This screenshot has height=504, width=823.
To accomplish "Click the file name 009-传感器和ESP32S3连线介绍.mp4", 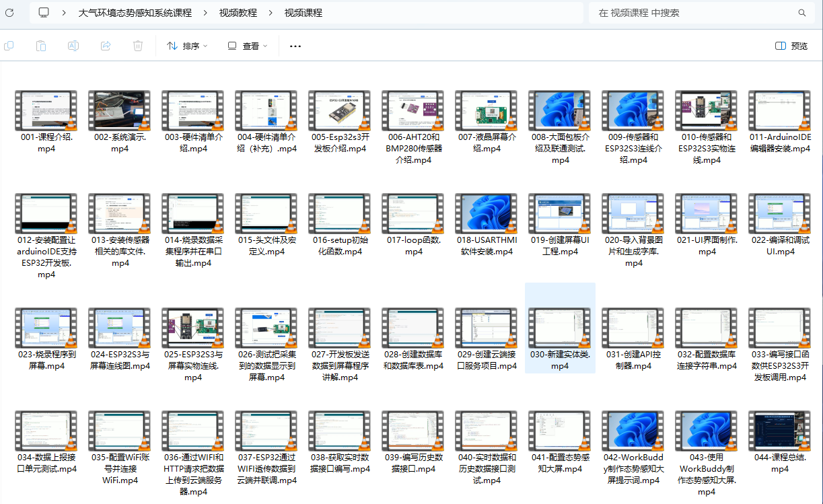I will coord(633,148).
